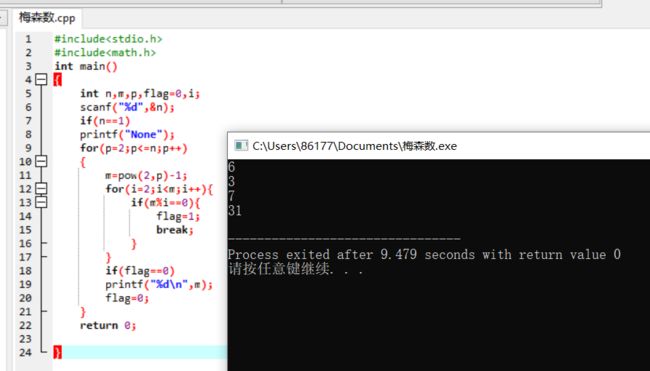Collapse the if-block fold at line 13
The width and height of the screenshot is (650, 371).
tap(41, 202)
